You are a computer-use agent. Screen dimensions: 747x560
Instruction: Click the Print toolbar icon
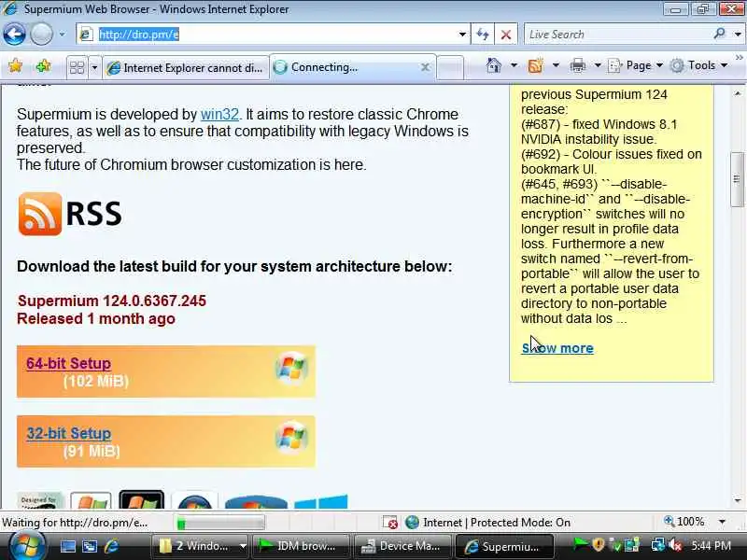coord(577,65)
